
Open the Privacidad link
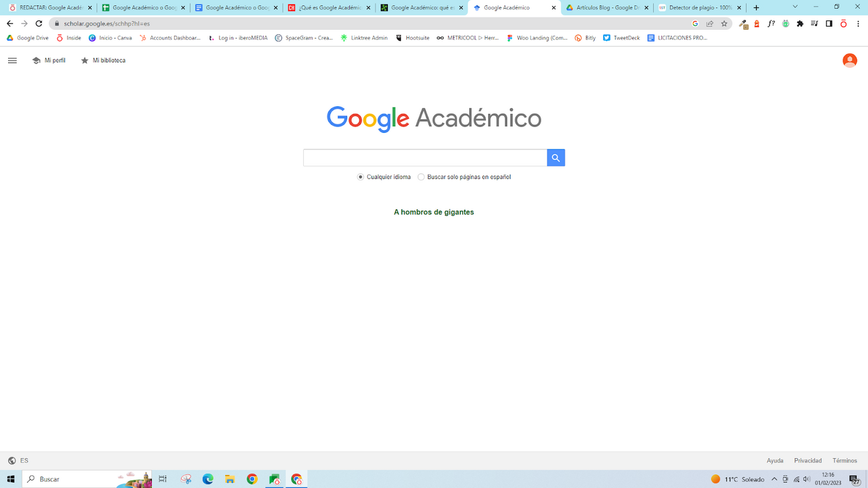(x=808, y=461)
